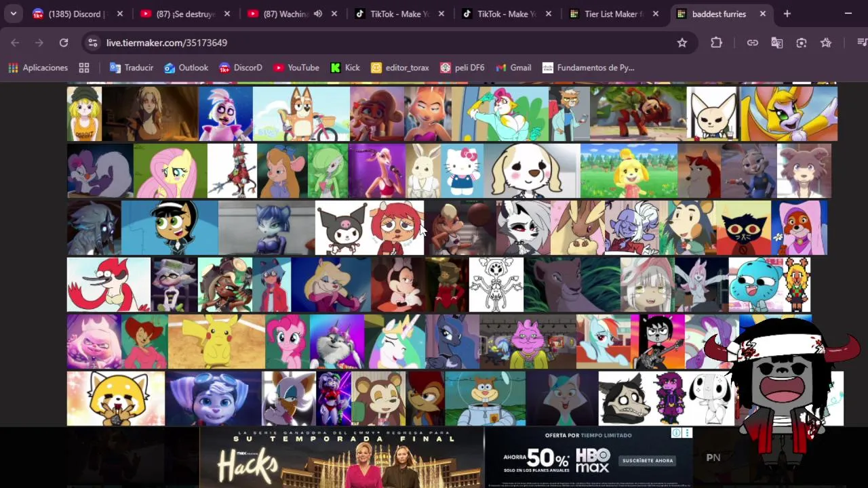Select the Lopunny image

577,228
